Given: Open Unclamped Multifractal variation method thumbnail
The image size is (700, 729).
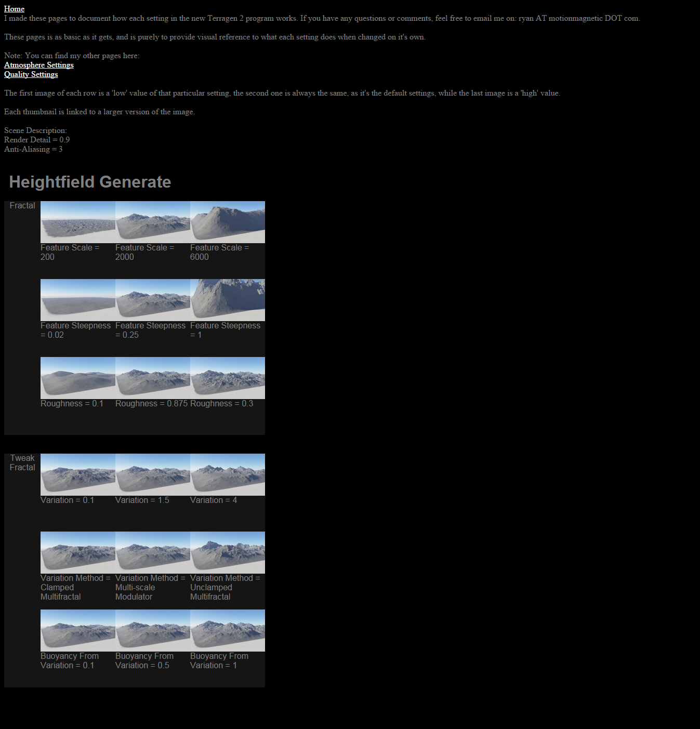Looking at the screenshot, I should (228, 552).
